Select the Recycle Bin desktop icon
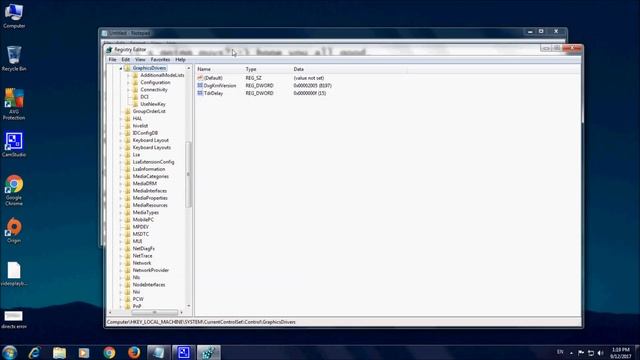 pos(14,59)
